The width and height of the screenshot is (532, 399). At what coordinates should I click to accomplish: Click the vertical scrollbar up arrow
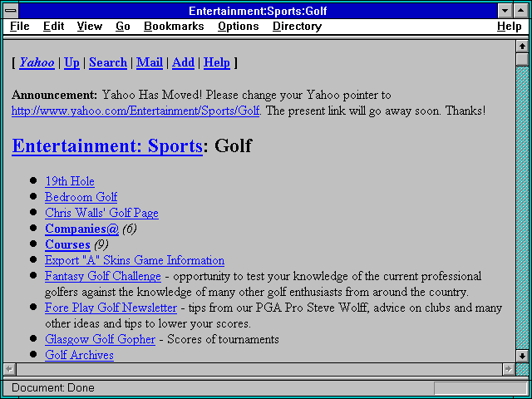522,47
